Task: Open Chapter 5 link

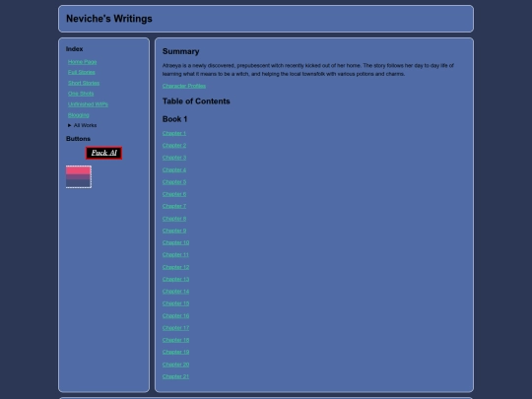Action: (174, 182)
